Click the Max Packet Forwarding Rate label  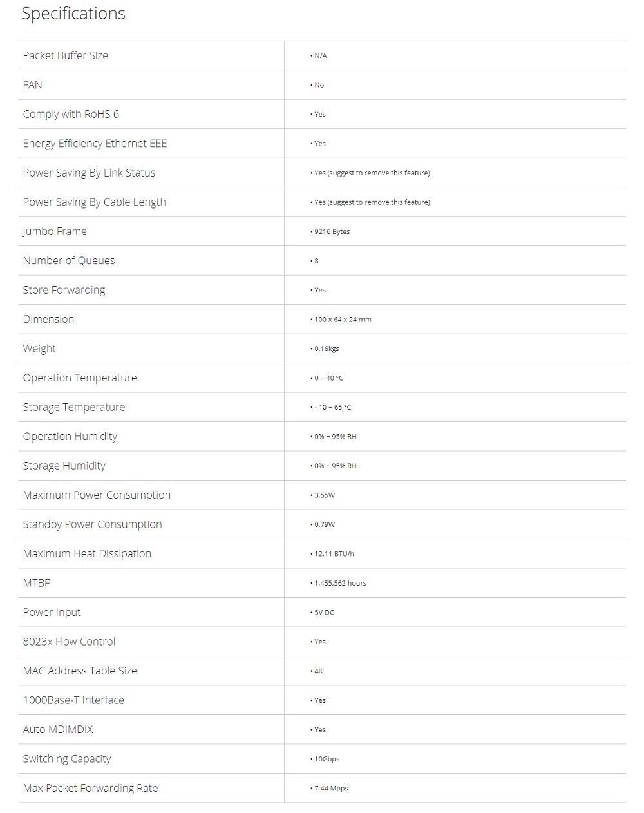coord(90,789)
